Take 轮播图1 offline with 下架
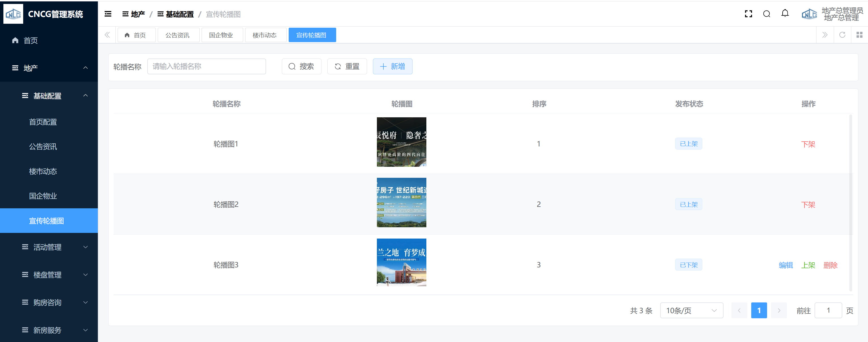Image resolution: width=868 pixels, height=342 pixels. coord(808,144)
